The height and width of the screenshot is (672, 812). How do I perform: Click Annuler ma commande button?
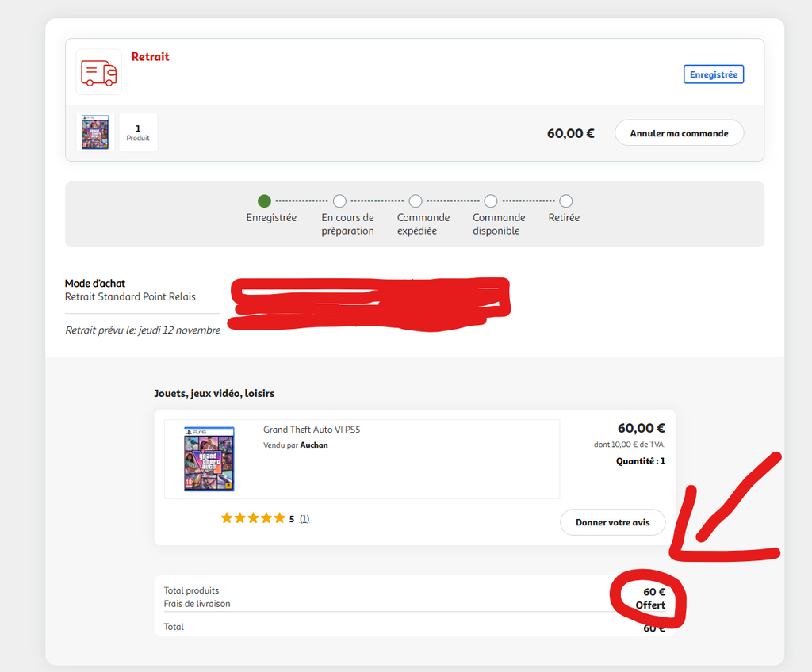[679, 133]
